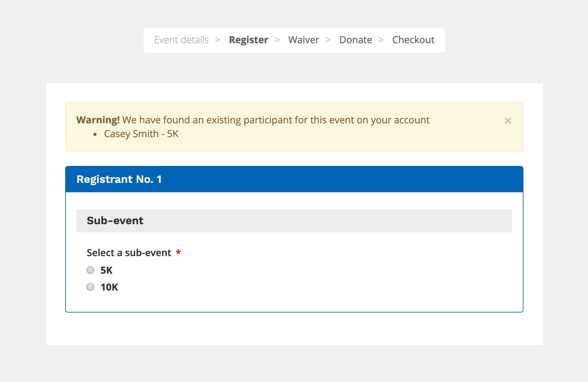Jump to the Waiver step
The width and height of the screenshot is (588, 382).
[x=303, y=40]
